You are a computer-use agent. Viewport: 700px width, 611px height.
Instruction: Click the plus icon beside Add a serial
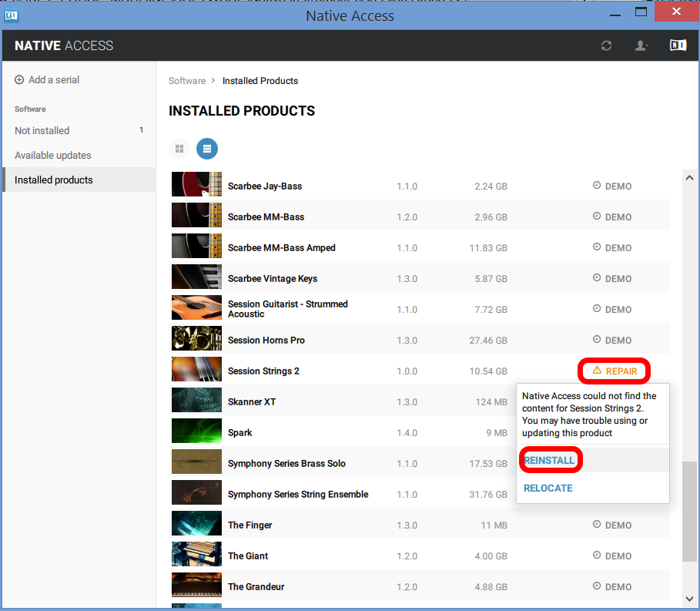pyautogui.click(x=19, y=80)
